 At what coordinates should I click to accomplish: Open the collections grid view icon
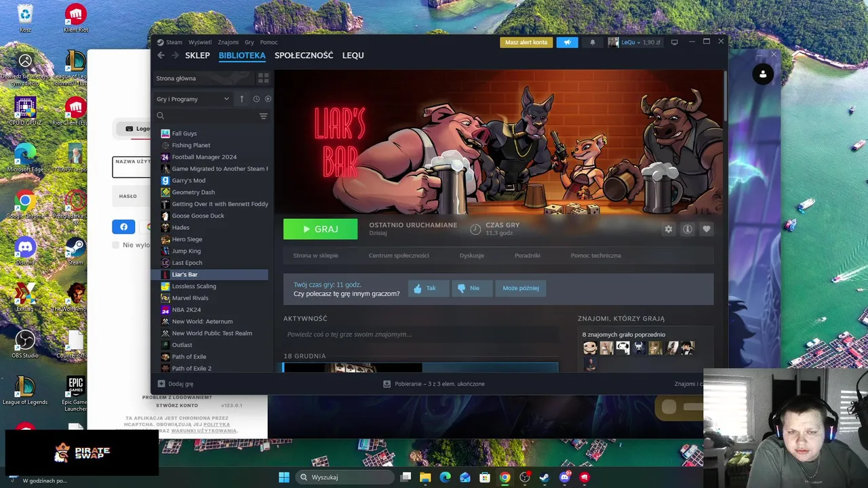point(263,79)
